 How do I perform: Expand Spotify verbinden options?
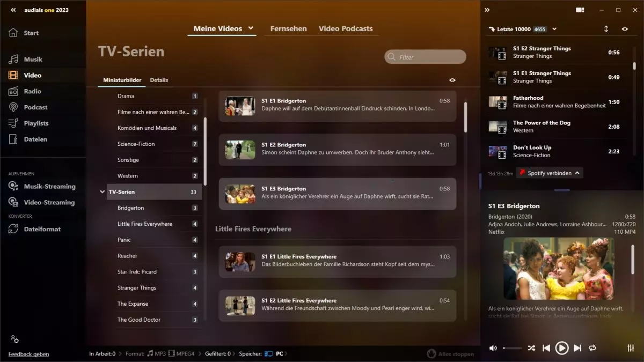[577, 173]
